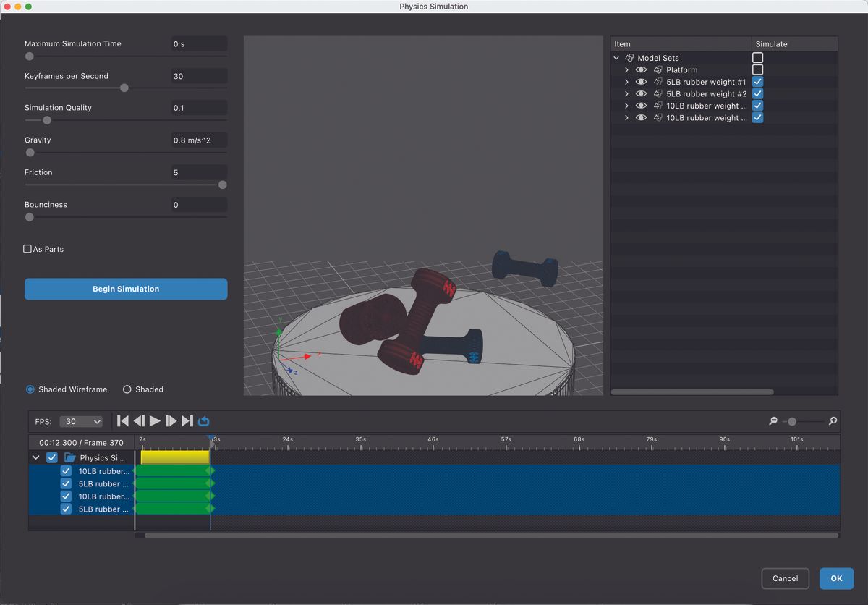This screenshot has width=868, height=605.
Task: Expand the Platform tree item
Action: (x=626, y=69)
